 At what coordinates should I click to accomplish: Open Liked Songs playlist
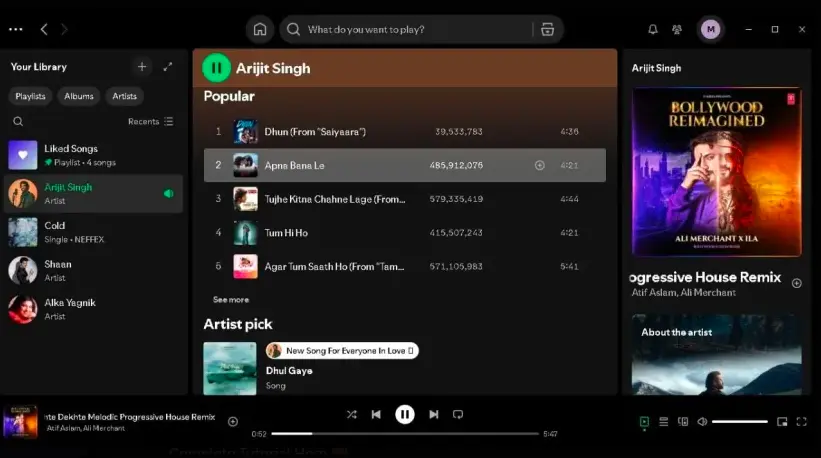coord(94,155)
